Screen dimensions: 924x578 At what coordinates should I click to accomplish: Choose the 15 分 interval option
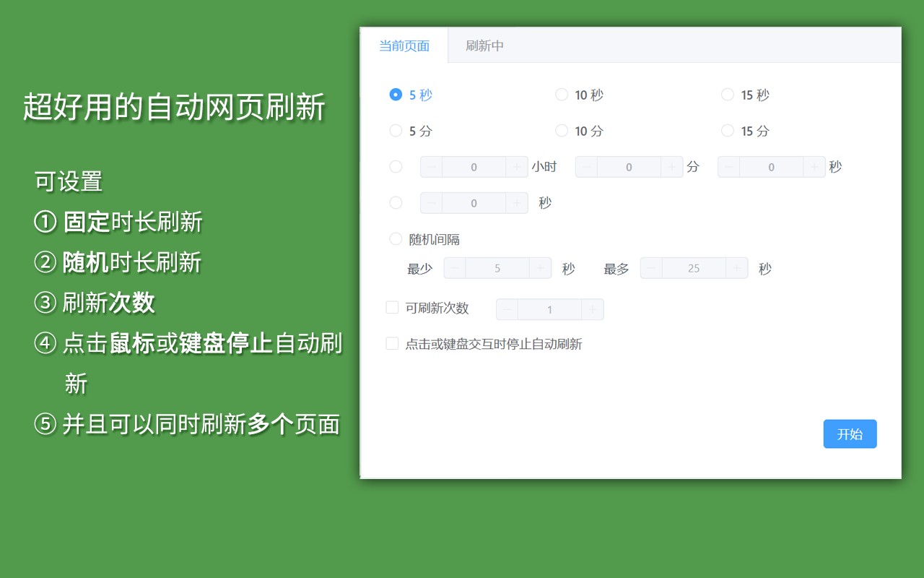[728, 131]
